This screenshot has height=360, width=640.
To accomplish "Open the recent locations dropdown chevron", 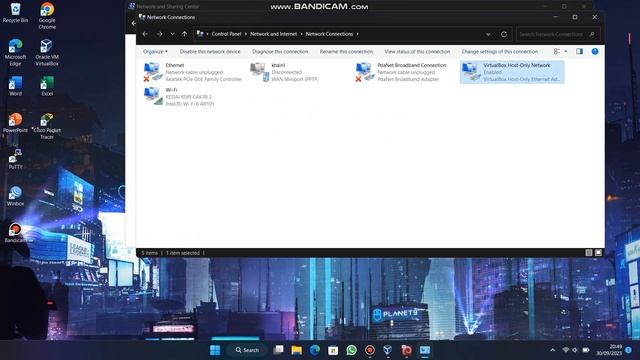I will coord(172,34).
